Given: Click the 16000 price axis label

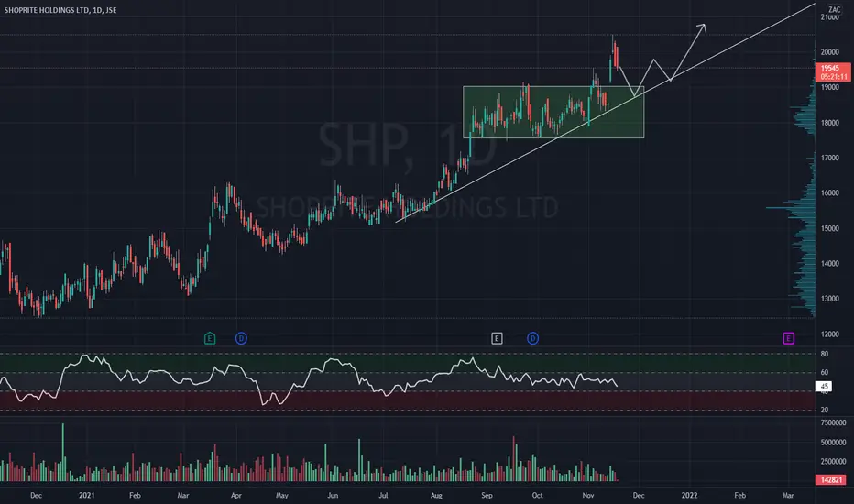Looking at the screenshot, I should (830, 192).
